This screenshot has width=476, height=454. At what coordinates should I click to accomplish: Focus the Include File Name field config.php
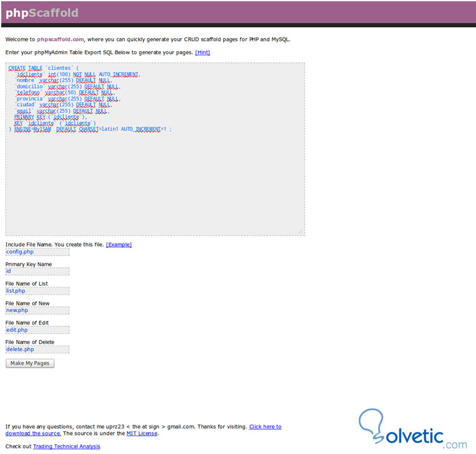point(37,252)
